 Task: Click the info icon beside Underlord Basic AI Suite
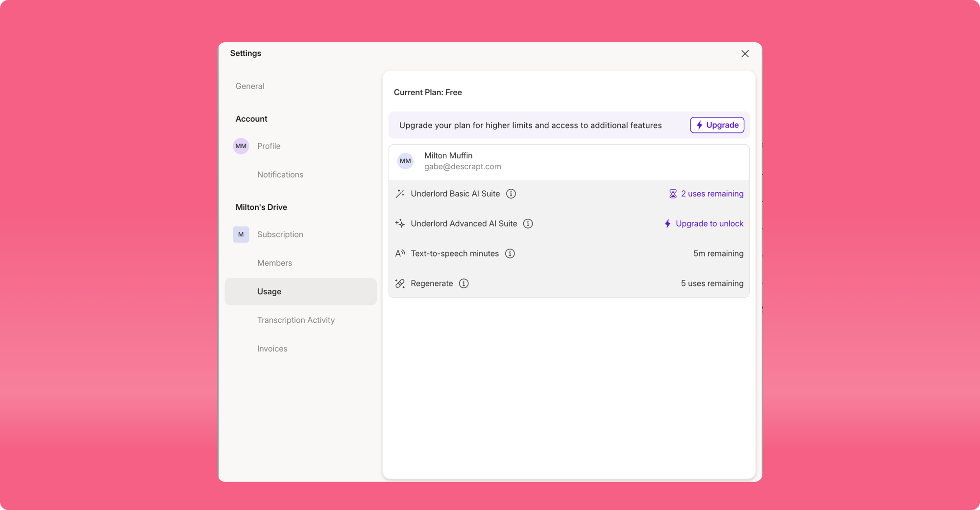(x=511, y=194)
